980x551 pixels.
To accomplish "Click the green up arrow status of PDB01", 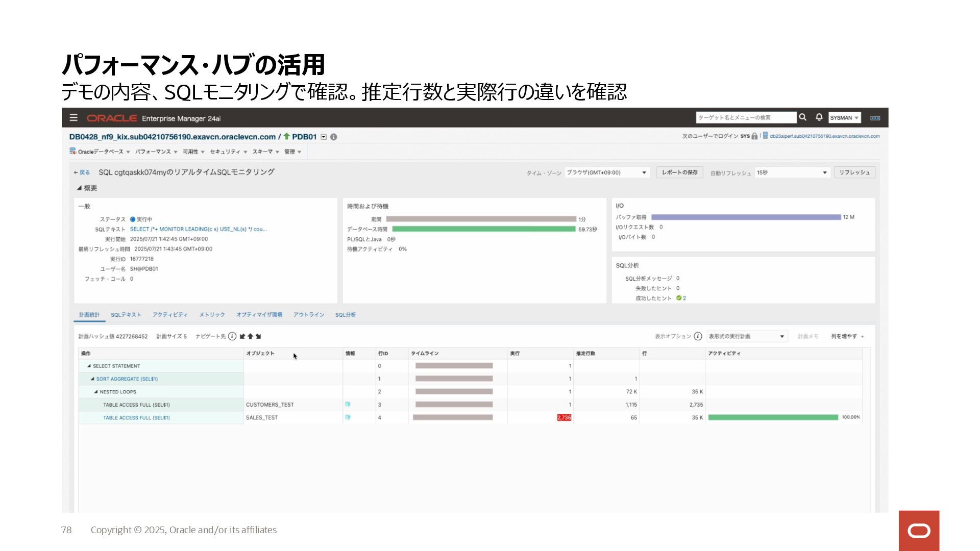I will (x=286, y=136).
